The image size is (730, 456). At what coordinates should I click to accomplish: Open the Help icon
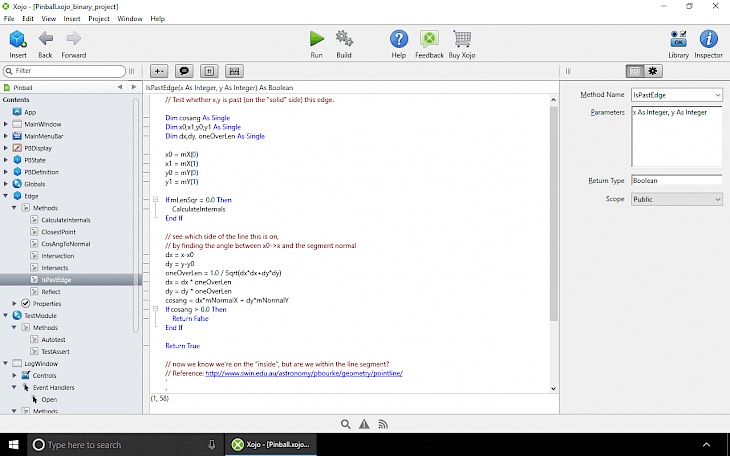(399, 44)
